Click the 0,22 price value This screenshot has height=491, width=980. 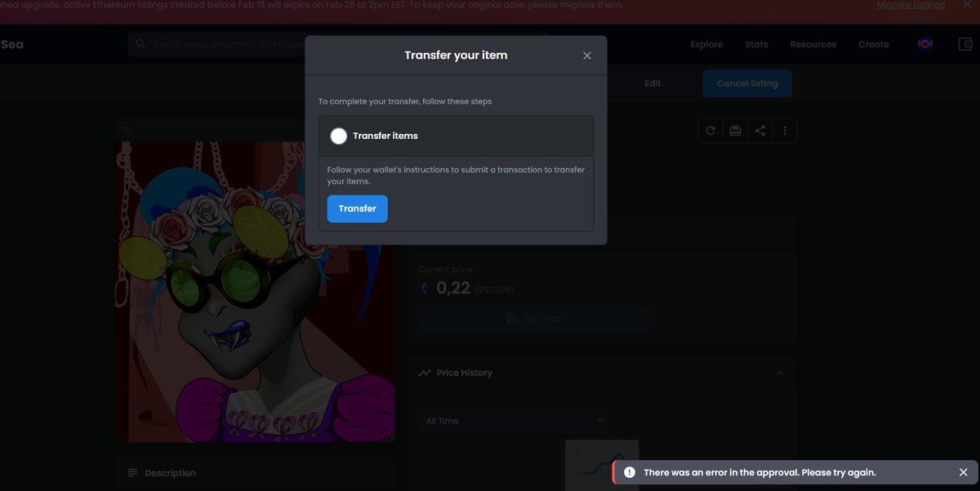click(x=453, y=288)
